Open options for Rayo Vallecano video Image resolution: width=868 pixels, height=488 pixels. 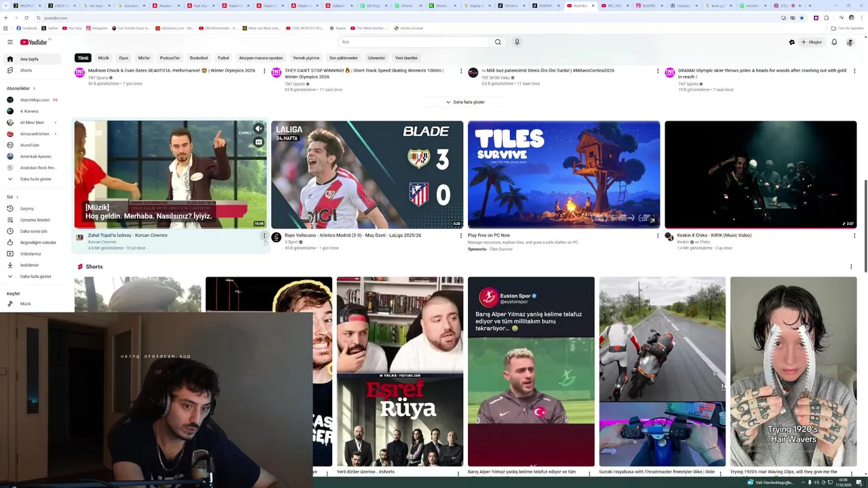pyautogui.click(x=461, y=236)
